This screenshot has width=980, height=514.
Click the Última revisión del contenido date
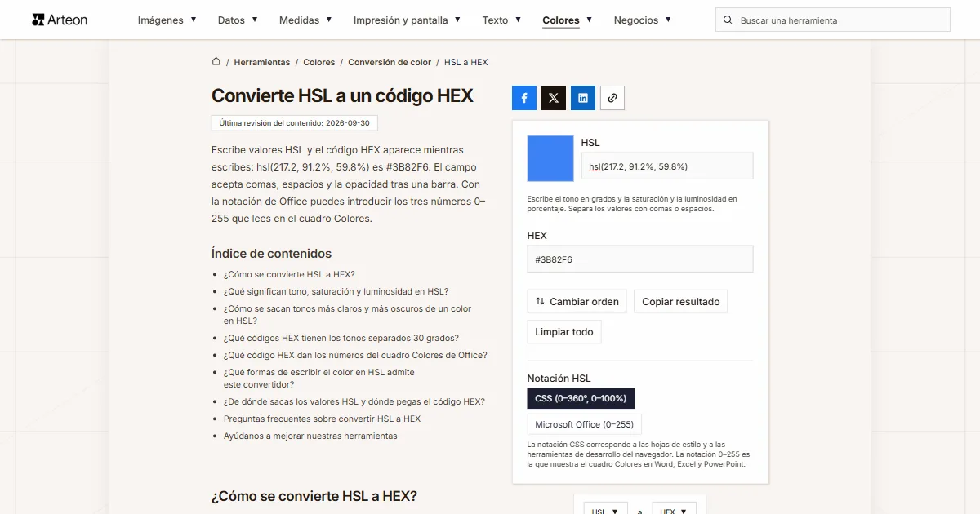point(295,123)
